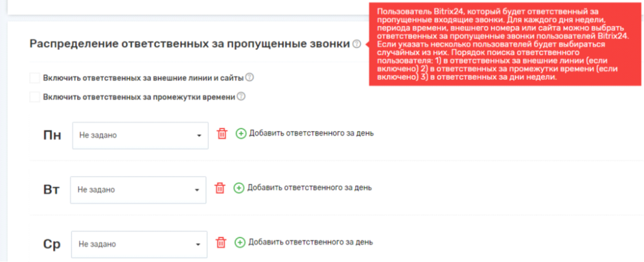Delete the responsible user for Пн
644x262 pixels.
click(221, 134)
